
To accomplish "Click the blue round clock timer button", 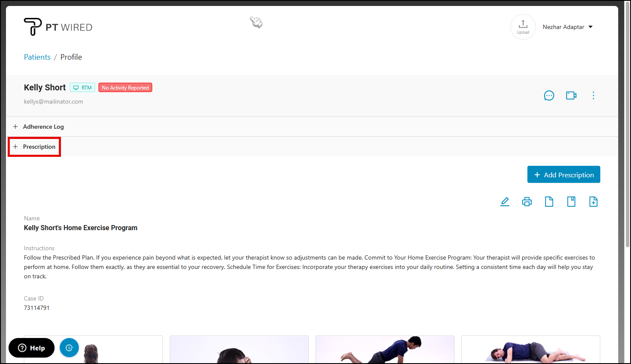I will (69, 348).
